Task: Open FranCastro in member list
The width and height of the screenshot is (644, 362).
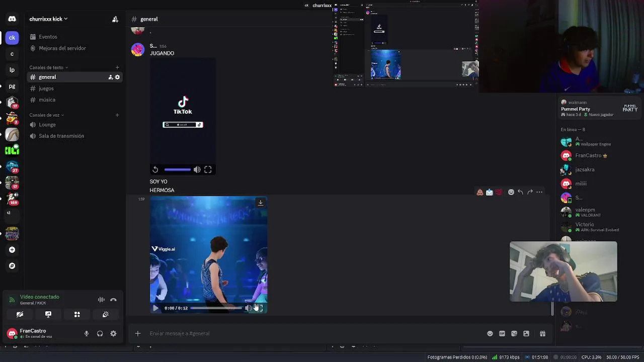Action: pos(598,156)
